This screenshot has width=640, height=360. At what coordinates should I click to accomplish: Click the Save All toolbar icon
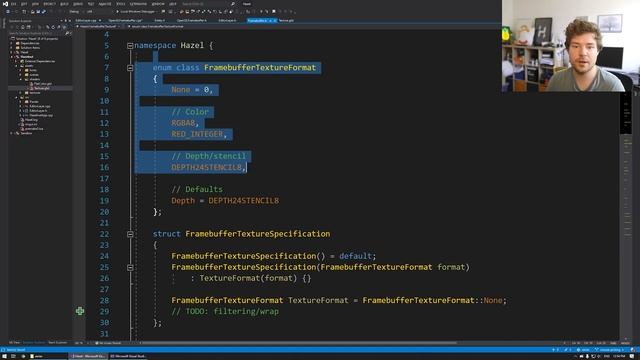tap(44, 11)
